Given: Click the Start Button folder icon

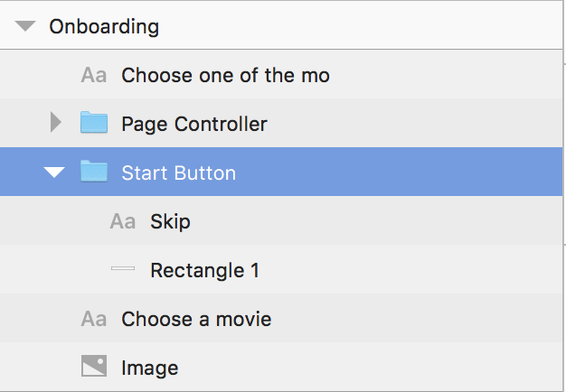Looking at the screenshot, I should tap(94, 171).
